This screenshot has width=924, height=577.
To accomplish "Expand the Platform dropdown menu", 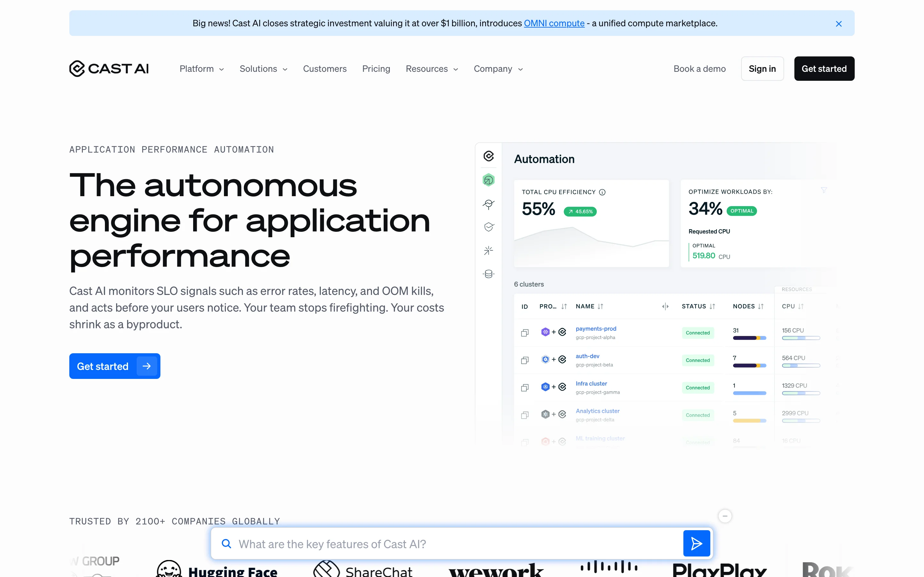I will 201,69.
